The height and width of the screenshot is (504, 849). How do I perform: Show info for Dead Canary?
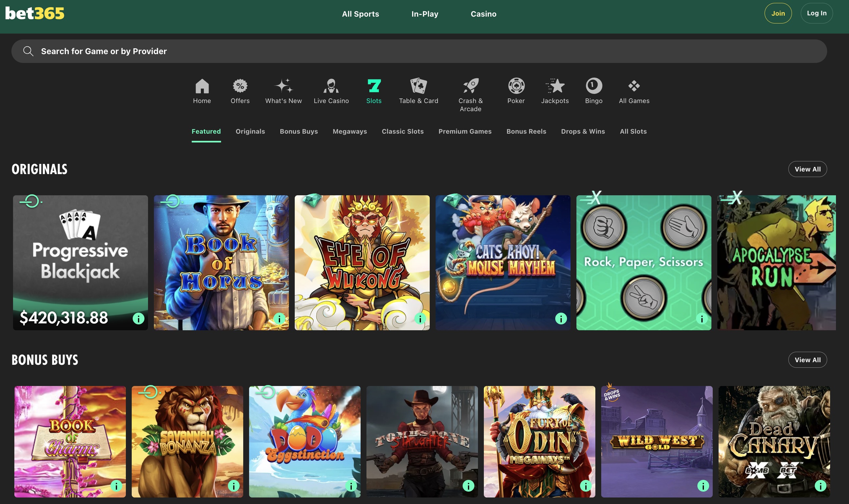pos(821,486)
